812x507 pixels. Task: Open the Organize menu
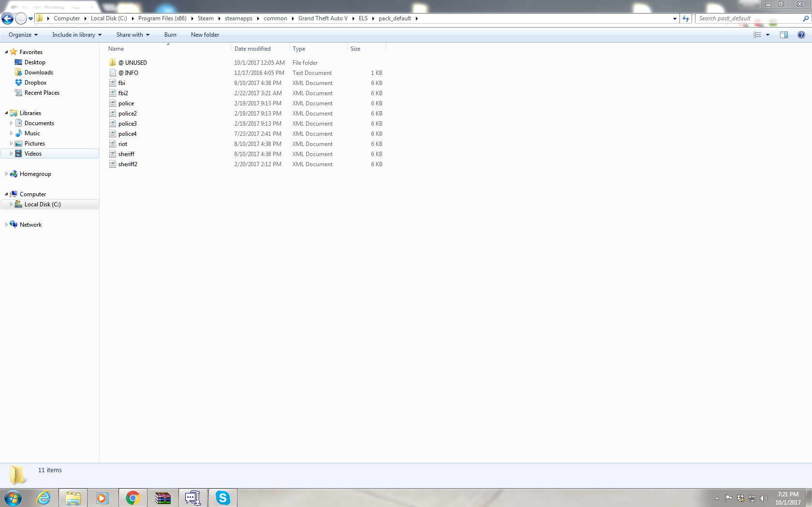tap(23, 35)
